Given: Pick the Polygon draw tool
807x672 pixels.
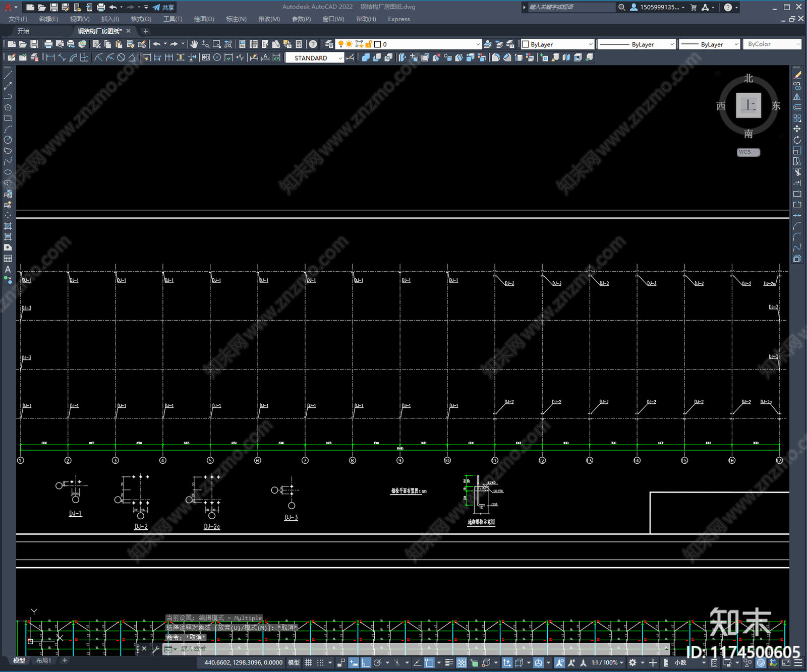Looking at the screenshot, I should [8, 107].
